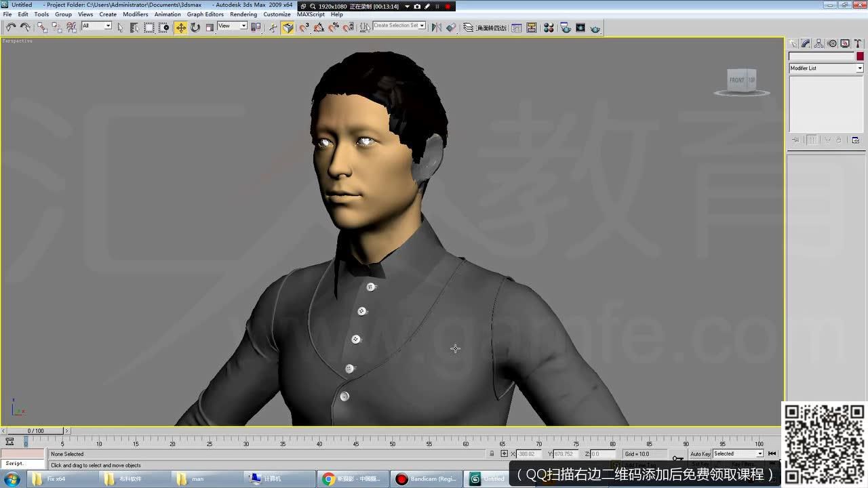Open the Selected key filter dropdown
The image size is (868, 488).
(x=738, y=453)
